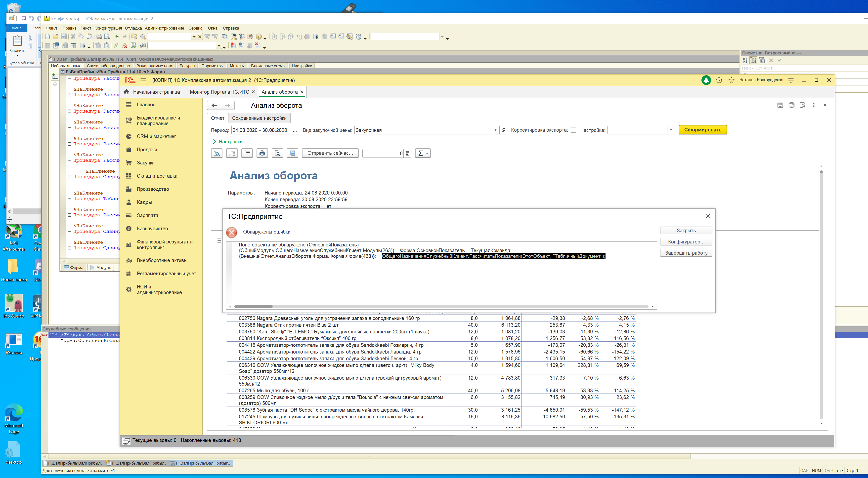
Task: Click the Период date range field
Action: 261,130
